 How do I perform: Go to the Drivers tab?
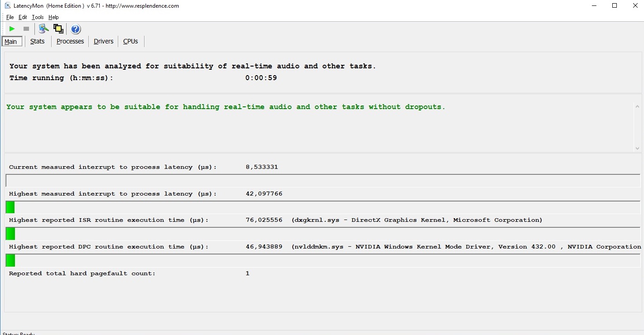[x=103, y=41]
